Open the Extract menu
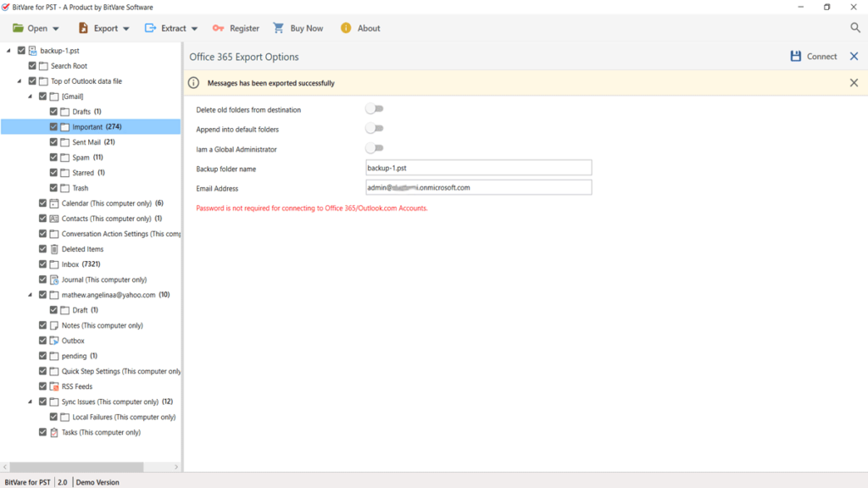868x488 pixels. tap(172, 28)
